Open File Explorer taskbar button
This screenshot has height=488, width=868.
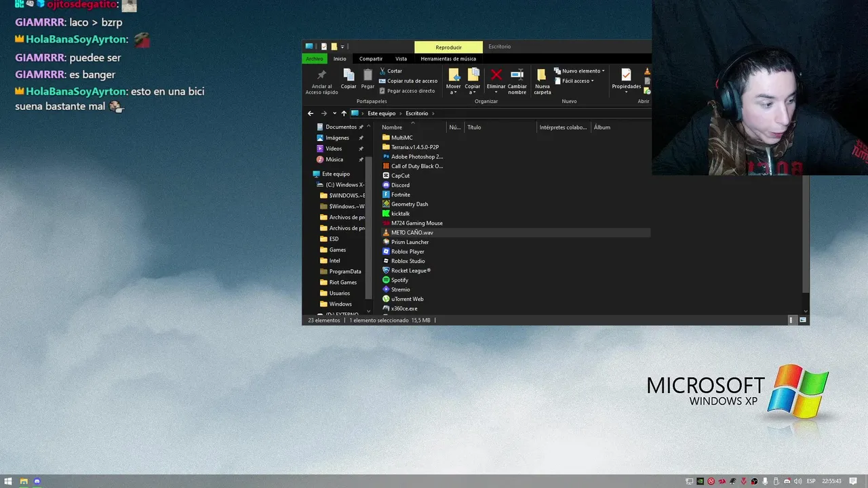[23, 481]
